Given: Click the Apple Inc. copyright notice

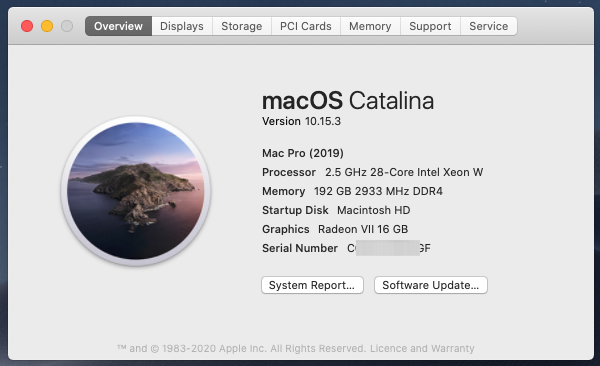Looking at the screenshot, I should coord(241,348).
